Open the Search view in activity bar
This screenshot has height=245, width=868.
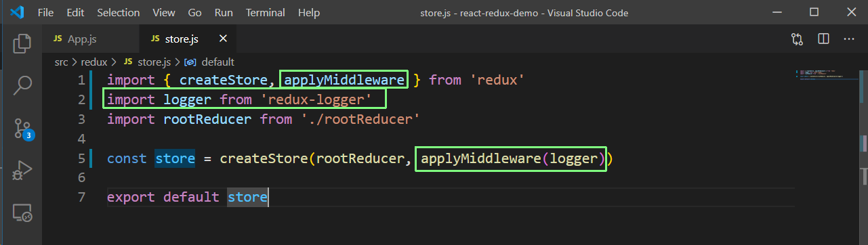(x=22, y=85)
